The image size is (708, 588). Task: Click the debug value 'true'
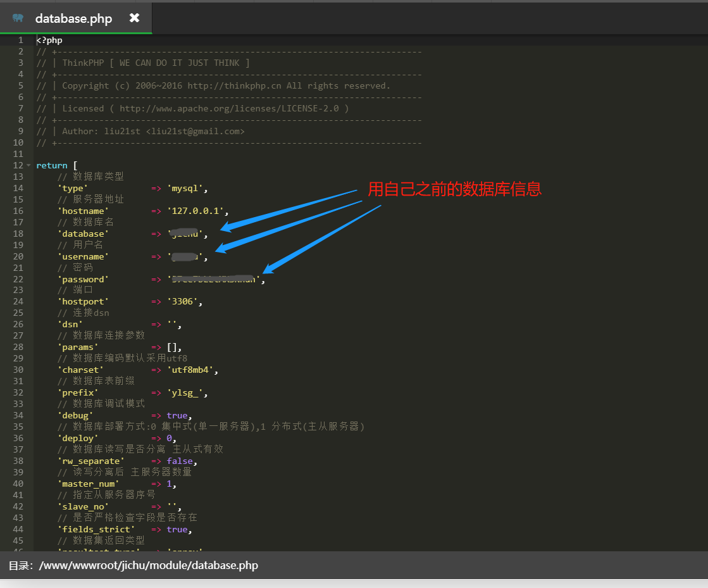[177, 415]
